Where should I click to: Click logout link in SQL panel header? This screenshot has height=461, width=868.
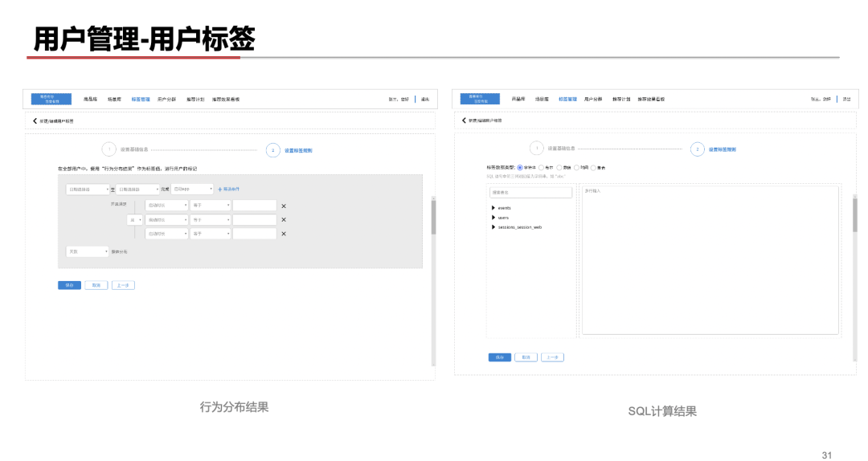point(847,99)
